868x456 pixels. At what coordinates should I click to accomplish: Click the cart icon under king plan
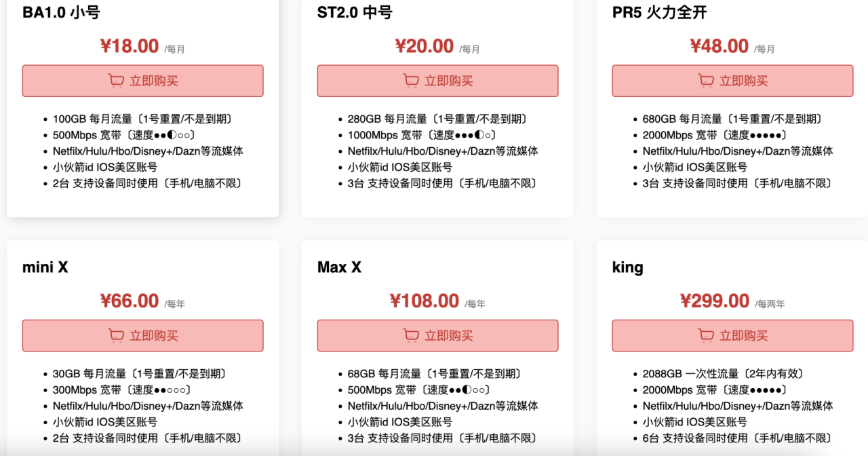tap(706, 335)
